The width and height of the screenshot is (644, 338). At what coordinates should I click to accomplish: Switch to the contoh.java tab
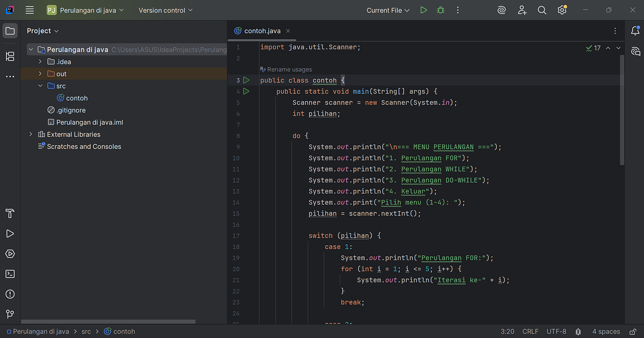pyautogui.click(x=262, y=31)
